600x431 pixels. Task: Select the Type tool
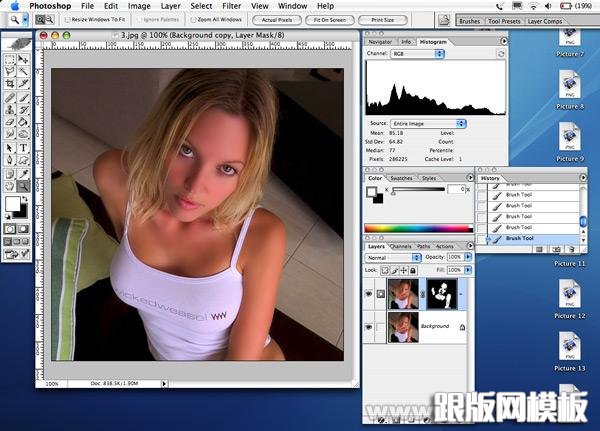23,148
